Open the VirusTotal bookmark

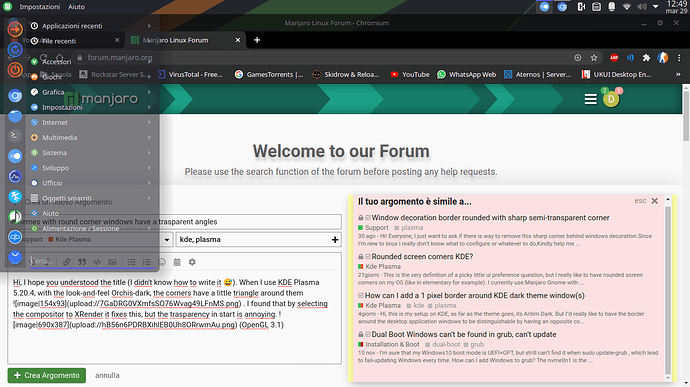(190, 74)
